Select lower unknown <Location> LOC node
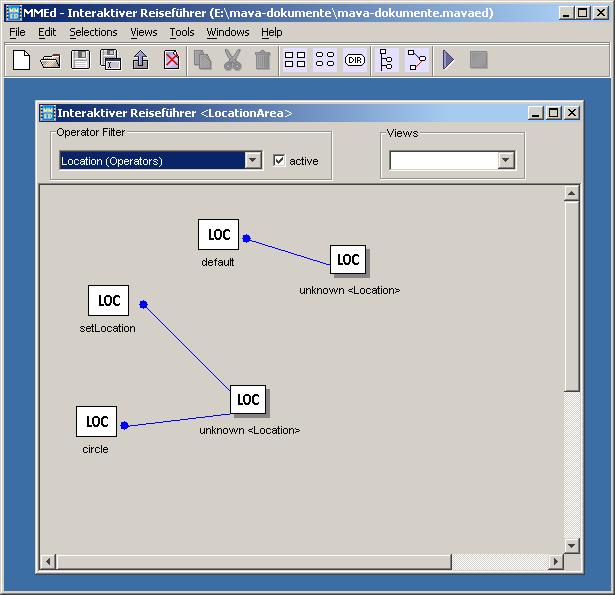 click(x=248, y=399)
